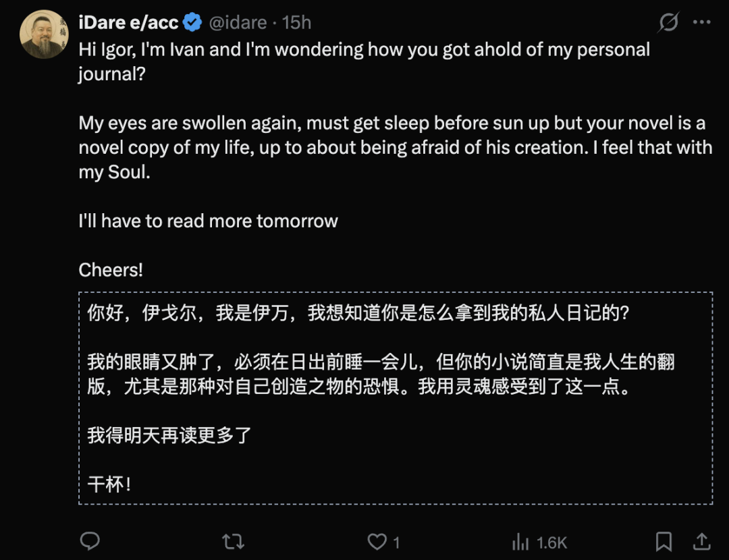Click the iDare profile avatar picture
The height and width of the screenshot is (560, 729).
pyautogui.click(x=44, y=34)
